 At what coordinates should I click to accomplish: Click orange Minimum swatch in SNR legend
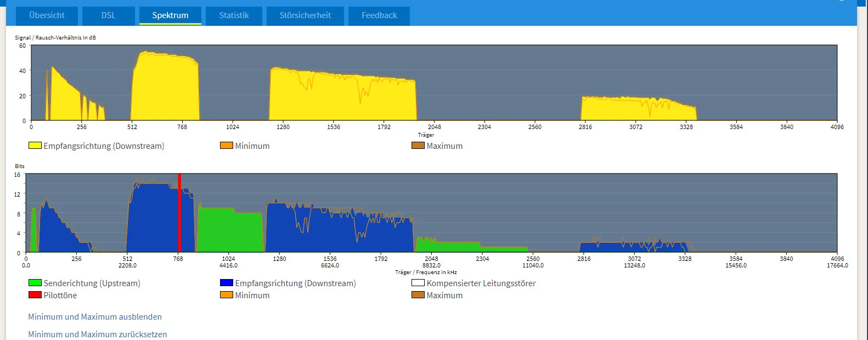(x=227, y=146)
